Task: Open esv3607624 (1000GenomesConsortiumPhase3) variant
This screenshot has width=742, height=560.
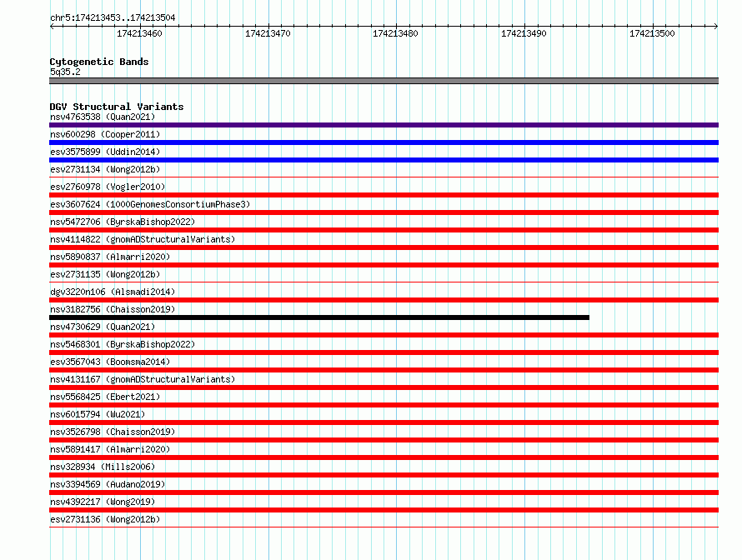Action: point(150,204)
